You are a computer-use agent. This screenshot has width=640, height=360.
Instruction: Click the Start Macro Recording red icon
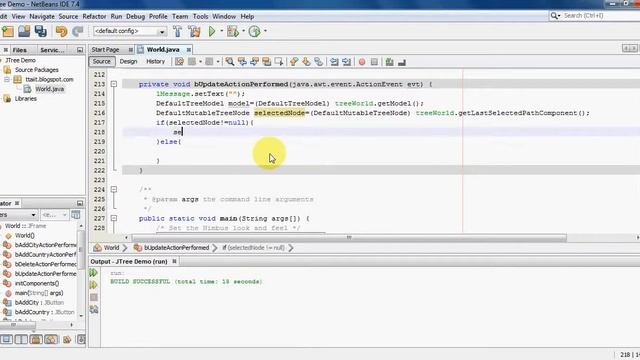point(362,62)
